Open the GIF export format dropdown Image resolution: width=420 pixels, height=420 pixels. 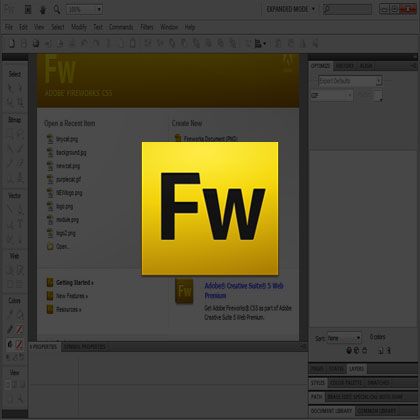click(x=332, y=96)
